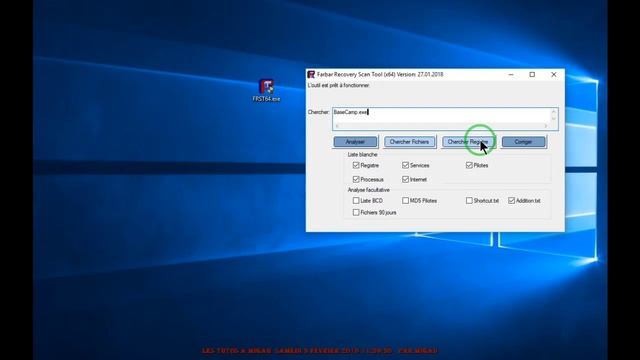The height and width of the screenshot is (360, 640).
Task: Click the "Analyse facultative" group label
Action: click(369, 190)
